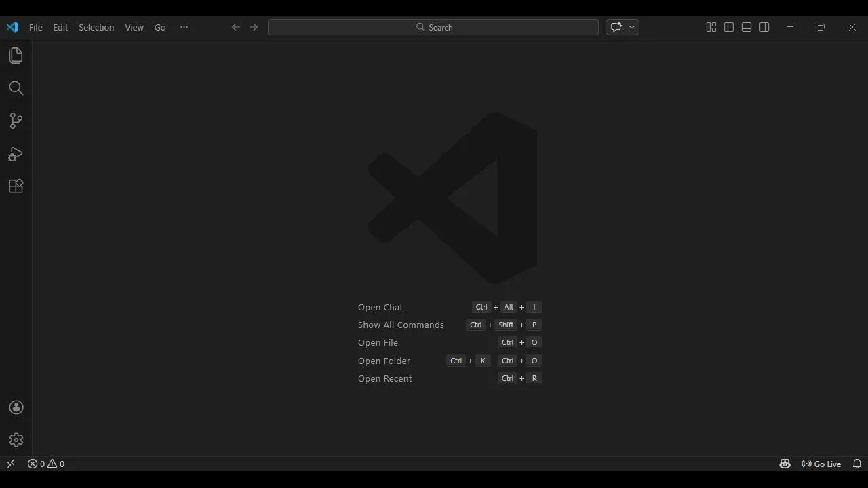Image resolution: width=868 pixels, height=488 pixels.
Task: Open the Edit menu
Action: [60, 27]
